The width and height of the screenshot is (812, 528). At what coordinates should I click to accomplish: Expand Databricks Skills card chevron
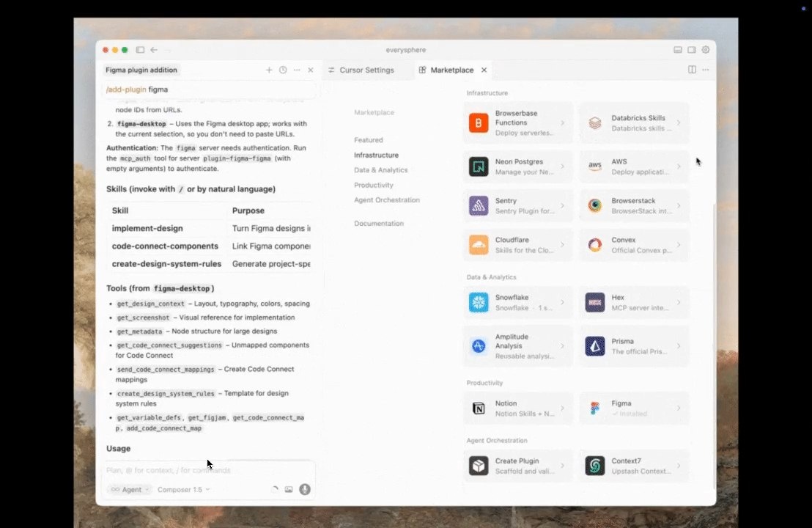(679, 122)
